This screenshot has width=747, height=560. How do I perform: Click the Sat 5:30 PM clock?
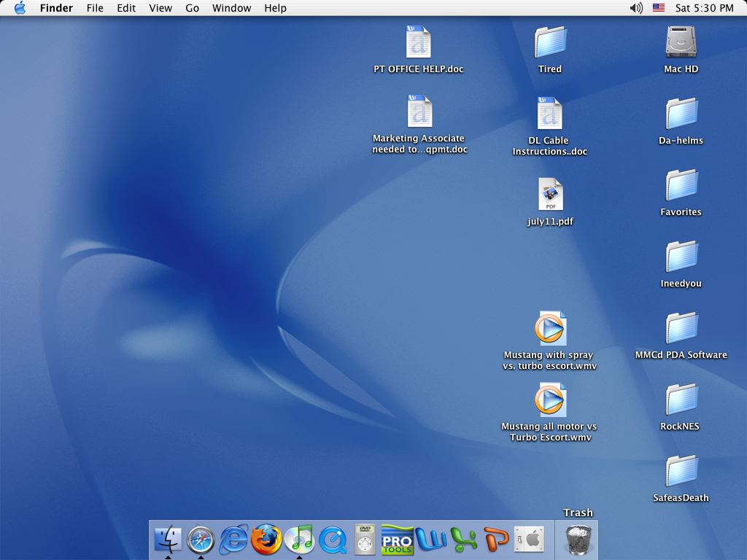704,8
